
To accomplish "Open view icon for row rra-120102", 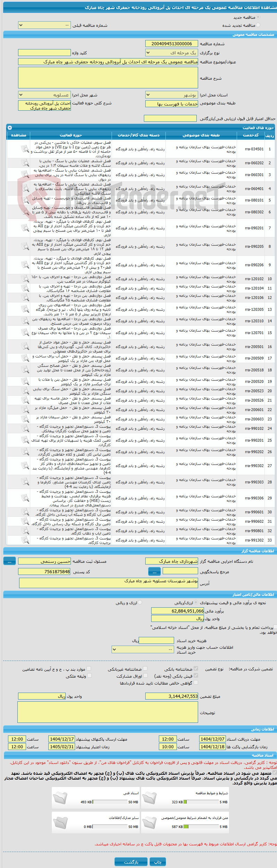I will pos(25,279).
